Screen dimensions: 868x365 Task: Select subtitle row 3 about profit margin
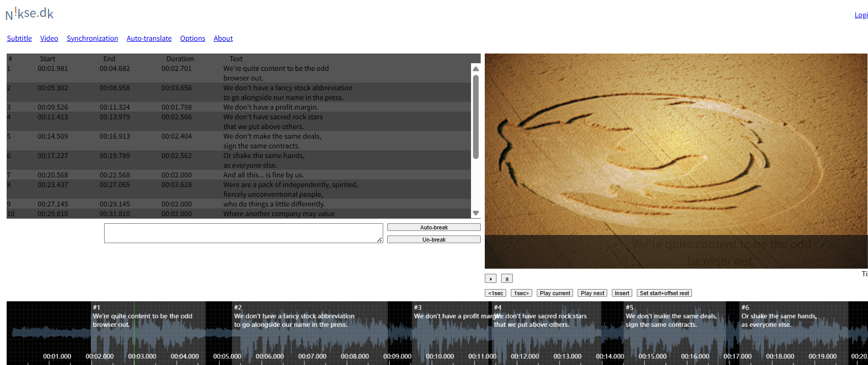pos(270,107)
